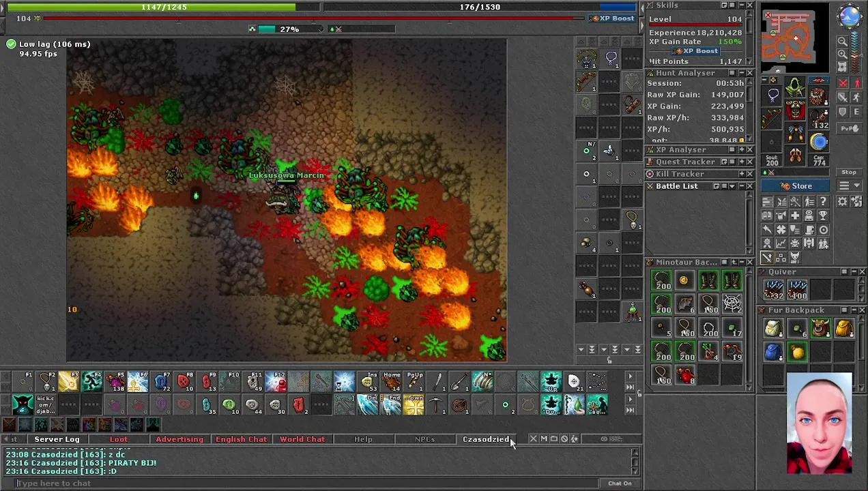The width and height of the screenshot is (868, 491).
Task: Switch to the Server Log tab
Action: (x=57, y=439)
